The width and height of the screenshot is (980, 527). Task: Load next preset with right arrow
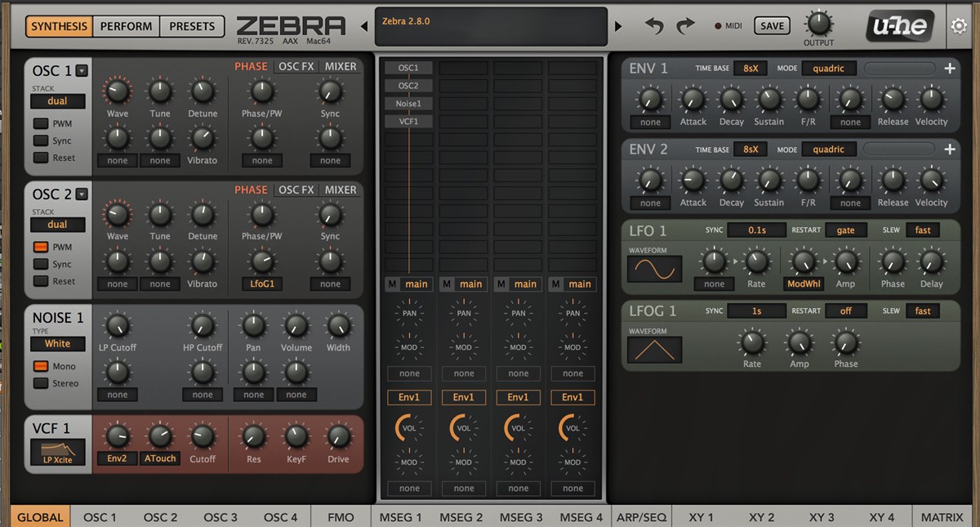pyautogui.click(x=618, y=26)
